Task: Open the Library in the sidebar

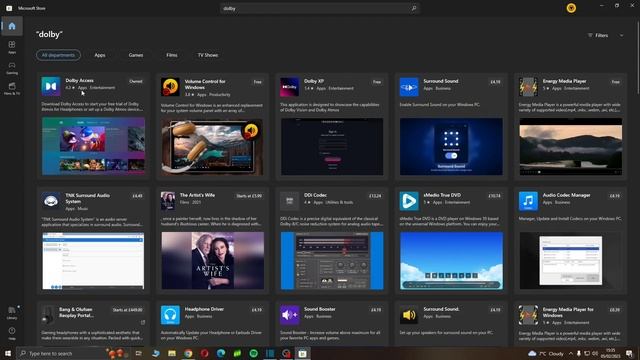Action: click(12, 313)
